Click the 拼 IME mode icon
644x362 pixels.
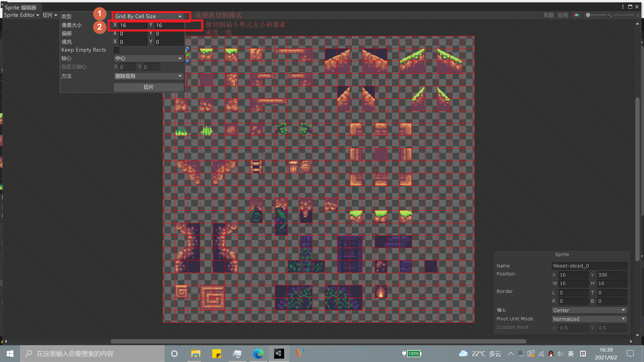(x=583, y=354)
